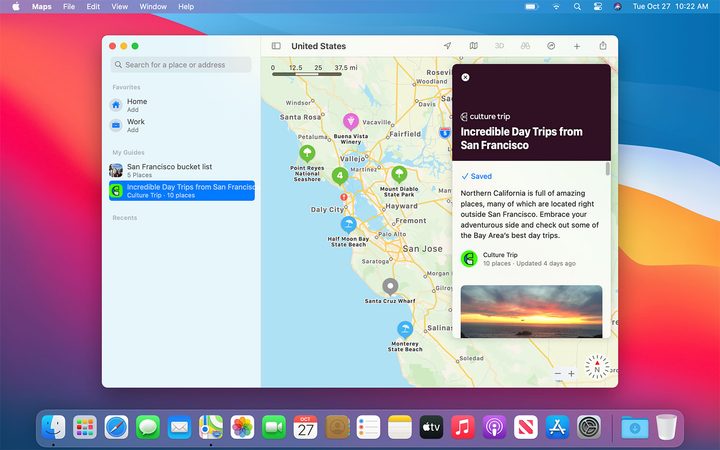Click the compass control on map

click(597, 366)
